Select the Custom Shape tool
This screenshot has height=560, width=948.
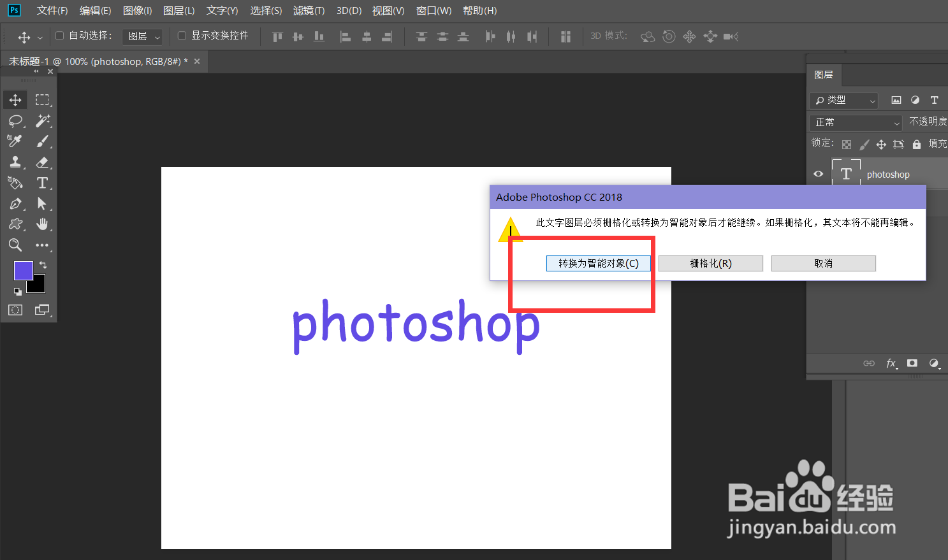(x=15, y=224)
